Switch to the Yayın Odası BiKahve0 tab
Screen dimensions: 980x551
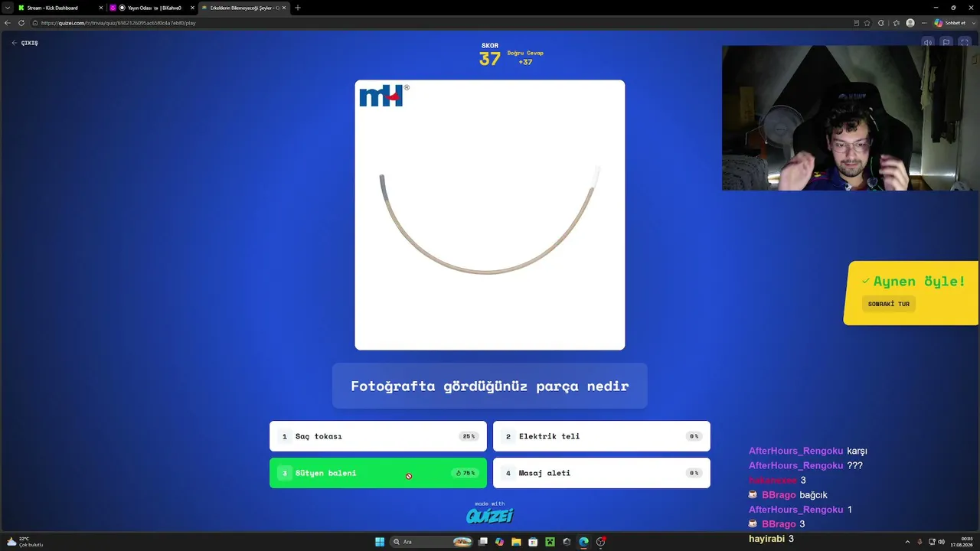152,8
